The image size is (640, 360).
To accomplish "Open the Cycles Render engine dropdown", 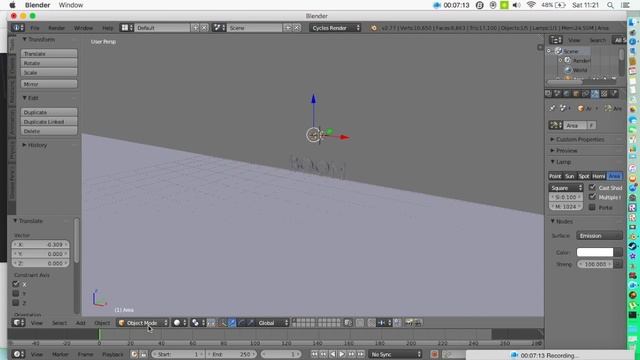I will point(335,28).
